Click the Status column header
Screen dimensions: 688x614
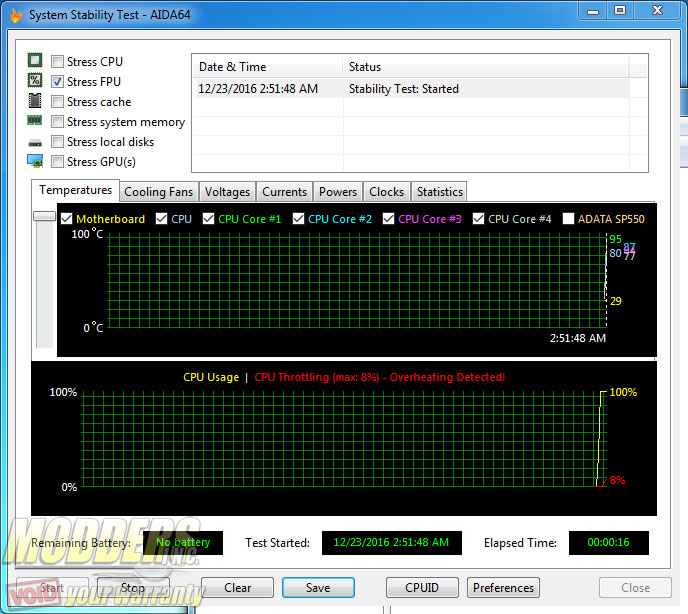click(x=485, y=67)
